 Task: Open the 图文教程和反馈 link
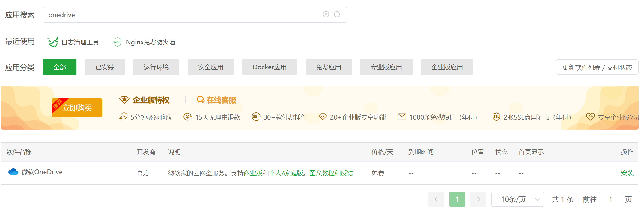click(x=331, y=173)
